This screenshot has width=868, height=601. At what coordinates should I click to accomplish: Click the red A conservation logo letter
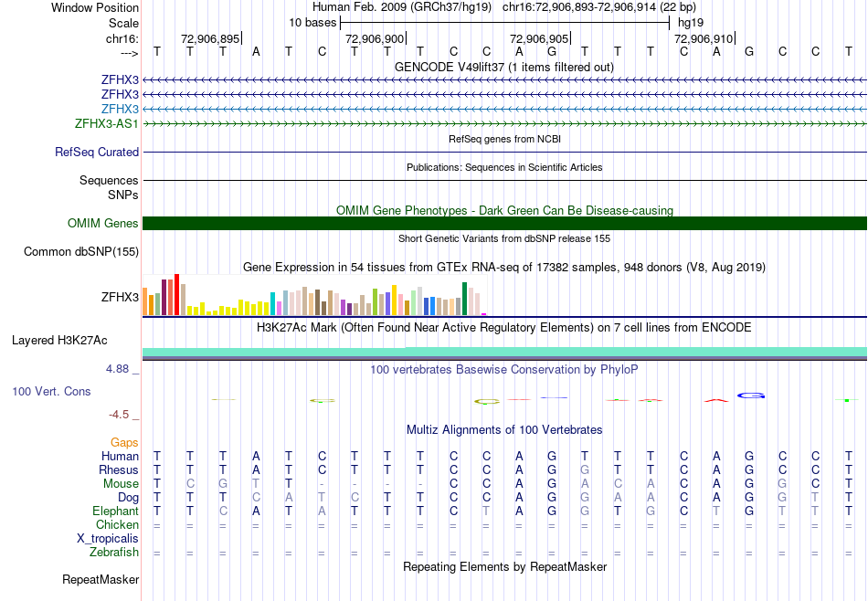click(716, 400)
